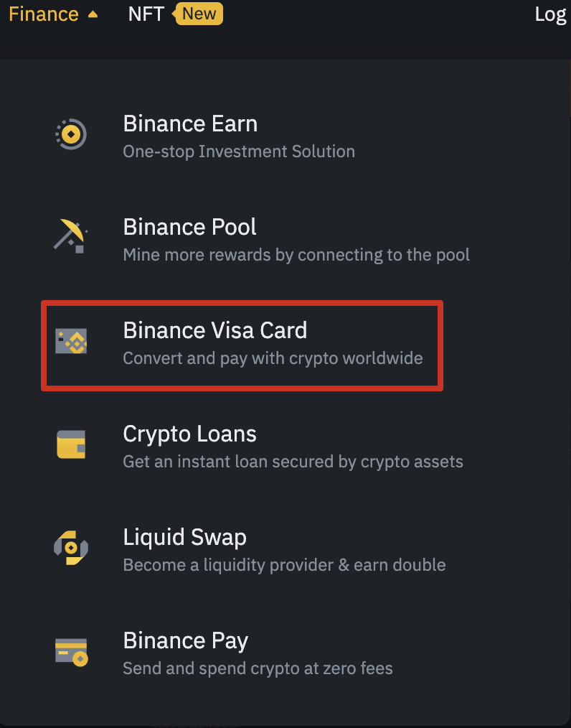
Task: Click the Convert and pay with crypto description
Action: (273, 358)
